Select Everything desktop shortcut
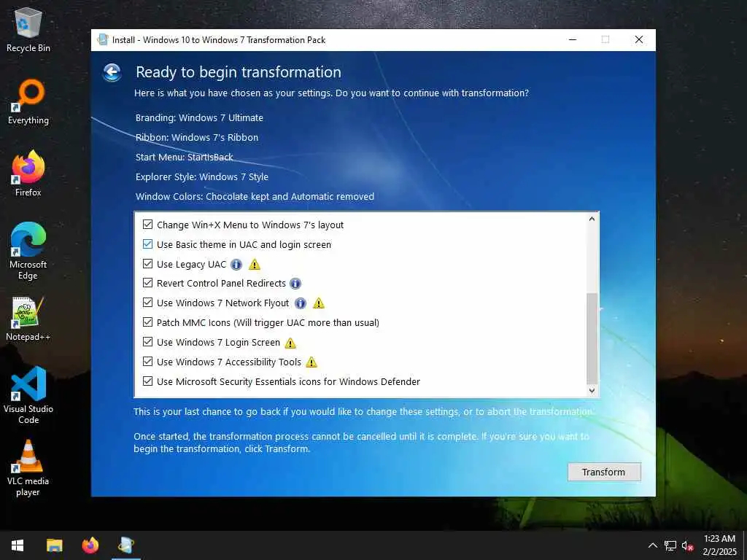The height and width of the screenshot is (560, 747). pos(28,102)
